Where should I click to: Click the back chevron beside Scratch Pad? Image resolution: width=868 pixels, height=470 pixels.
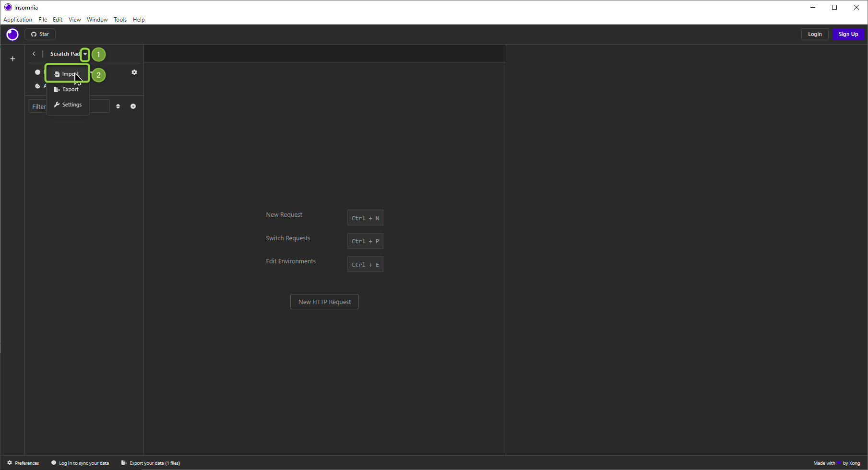pyautogui.click(x=34, y=54)
